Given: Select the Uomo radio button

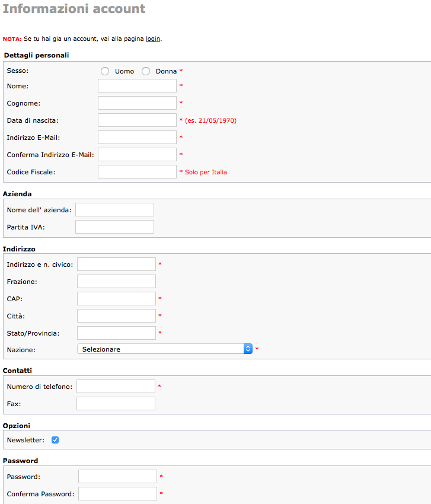Looking at the screenshot, I should [x=105, y=71].
